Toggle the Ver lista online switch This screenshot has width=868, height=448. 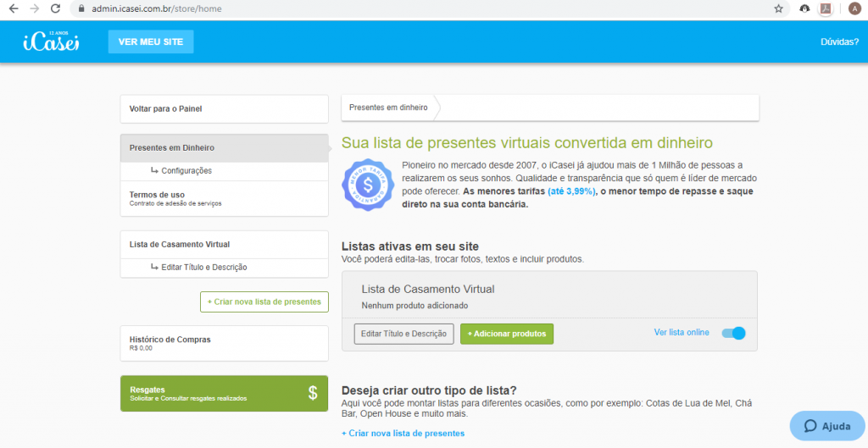pyautogui.click(x=733, y=333)
